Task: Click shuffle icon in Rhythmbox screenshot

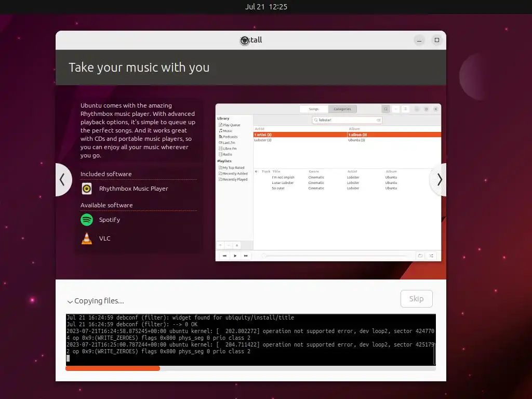Action: (x=431, y=256)
